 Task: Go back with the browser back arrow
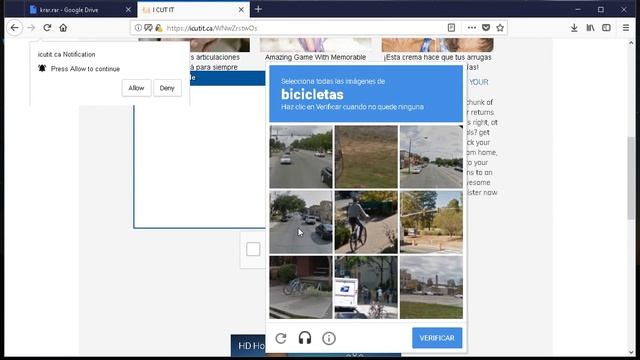click(x=15, y=28)
